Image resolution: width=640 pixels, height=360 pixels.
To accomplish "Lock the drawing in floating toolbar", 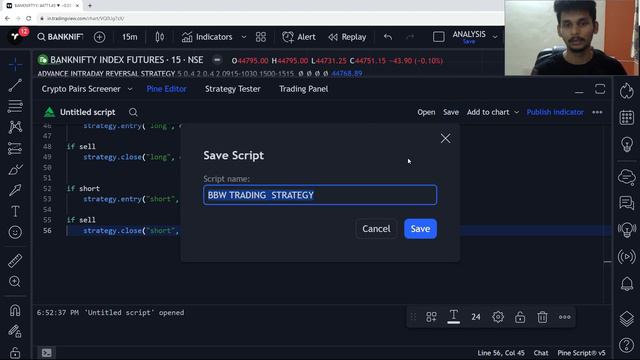I will tap(520, 317).
